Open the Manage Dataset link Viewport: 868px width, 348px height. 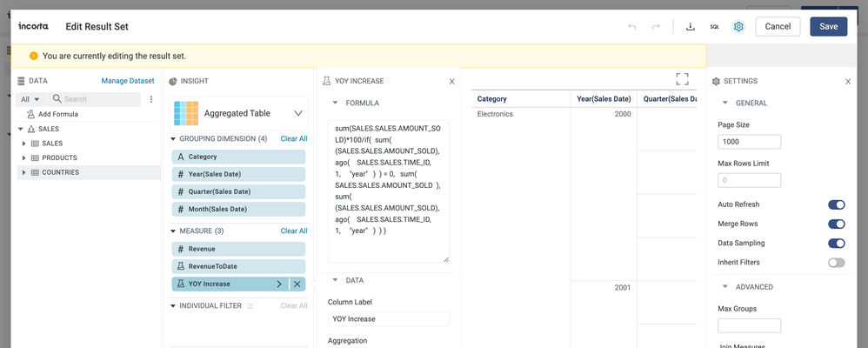point(127,81)
